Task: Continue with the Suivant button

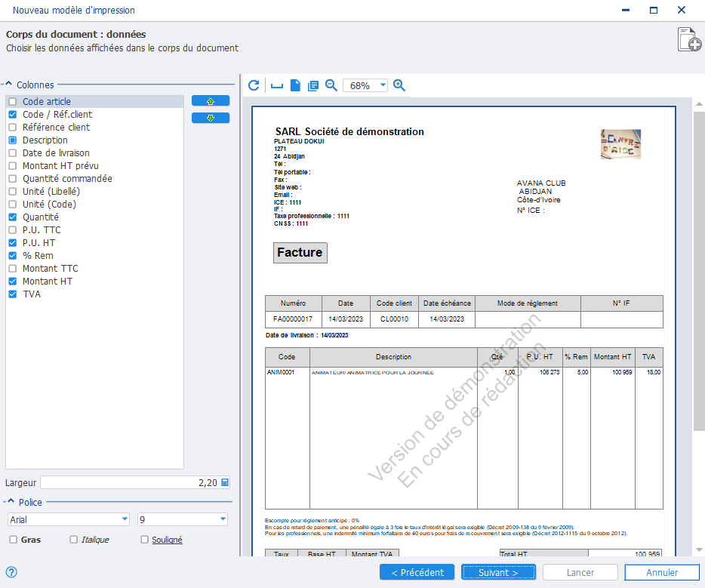Action: (x=499, y=572)
